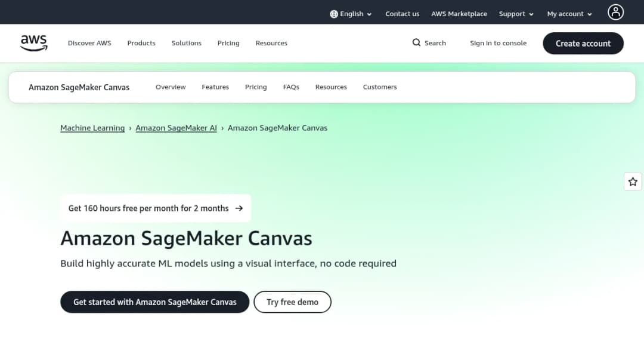Follow the Amazon SageMaker AI breadcrumb
644x363 pixels.
click(x=176, y=128)
